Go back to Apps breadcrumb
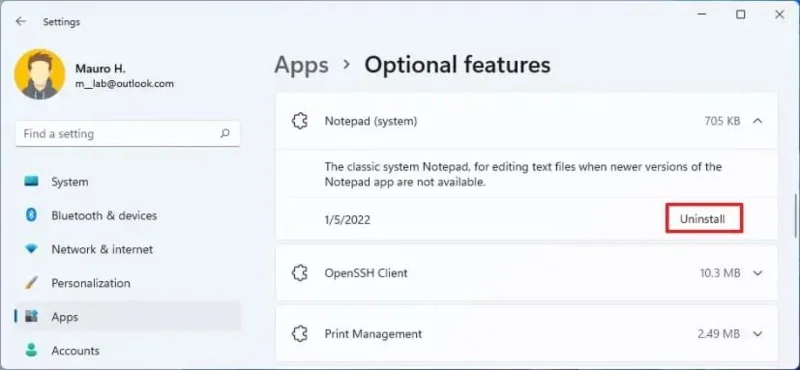The width and height of the screenshot is (800, 370). 302,65
